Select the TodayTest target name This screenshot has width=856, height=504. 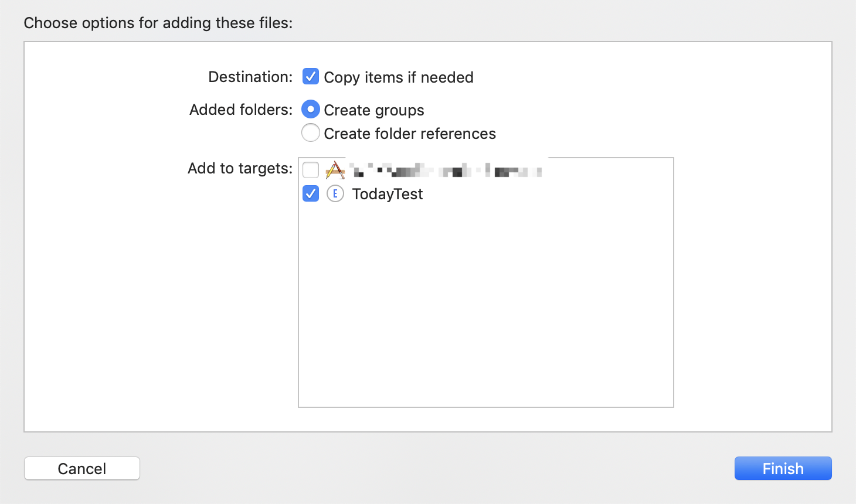point(387,194)
